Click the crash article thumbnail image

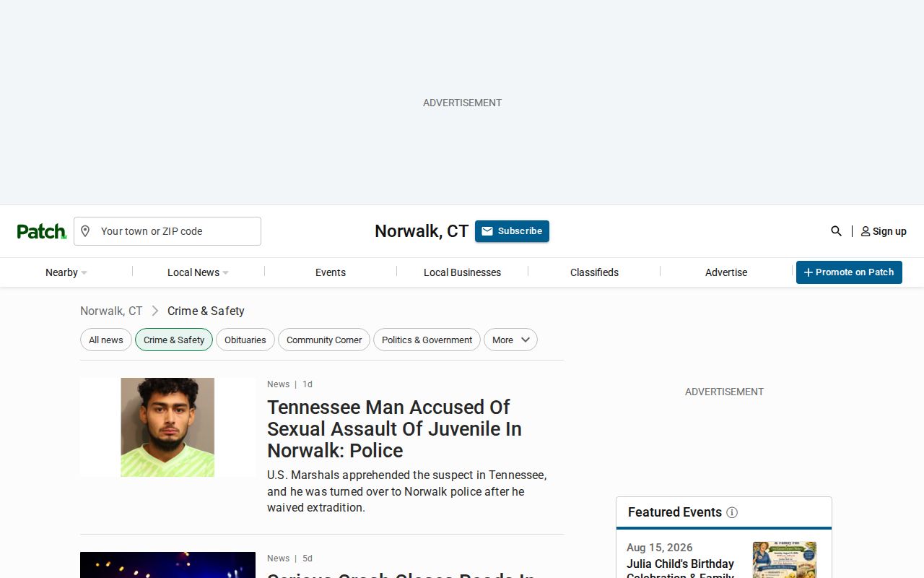(x=167, y=565)
